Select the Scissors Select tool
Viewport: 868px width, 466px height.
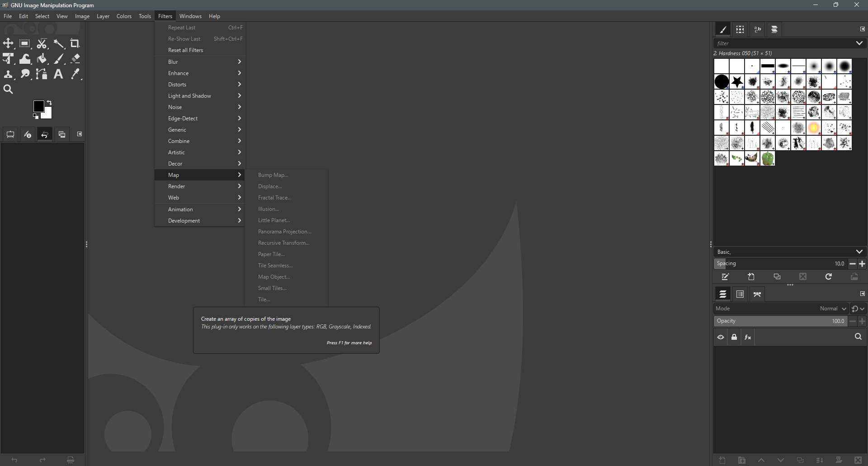(42, 43)
